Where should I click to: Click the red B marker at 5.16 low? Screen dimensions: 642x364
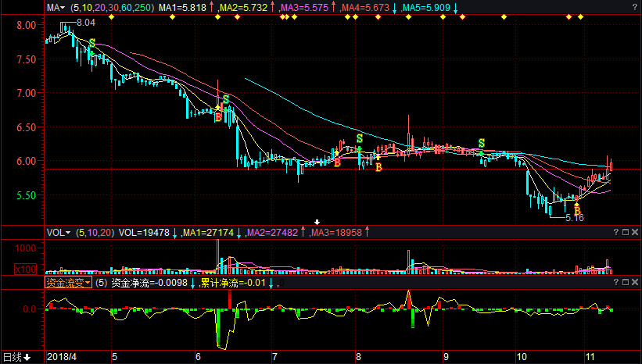point(577,210)
